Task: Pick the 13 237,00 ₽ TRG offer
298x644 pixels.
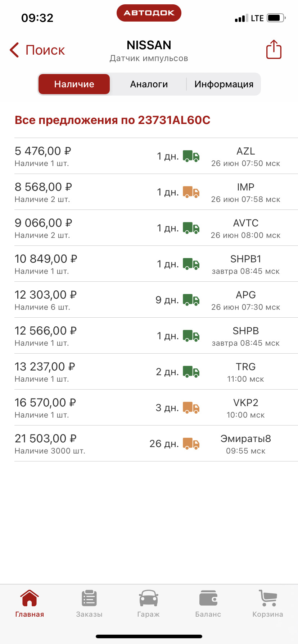Action: 156,372
